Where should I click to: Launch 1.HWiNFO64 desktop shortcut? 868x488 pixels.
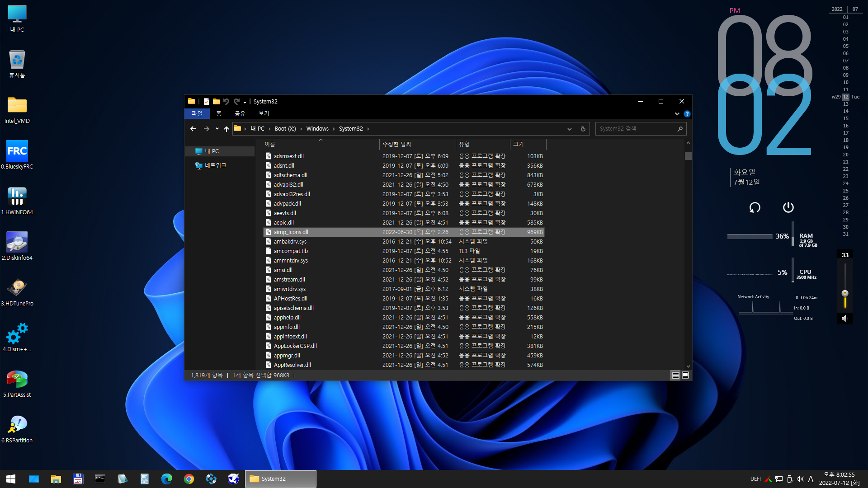(x=17, y=201)
